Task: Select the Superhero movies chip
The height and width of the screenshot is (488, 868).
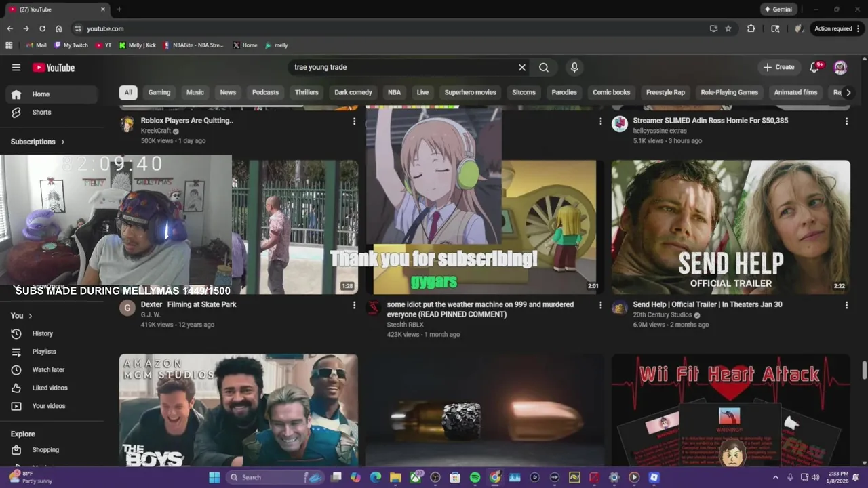Action: point(470,92)
